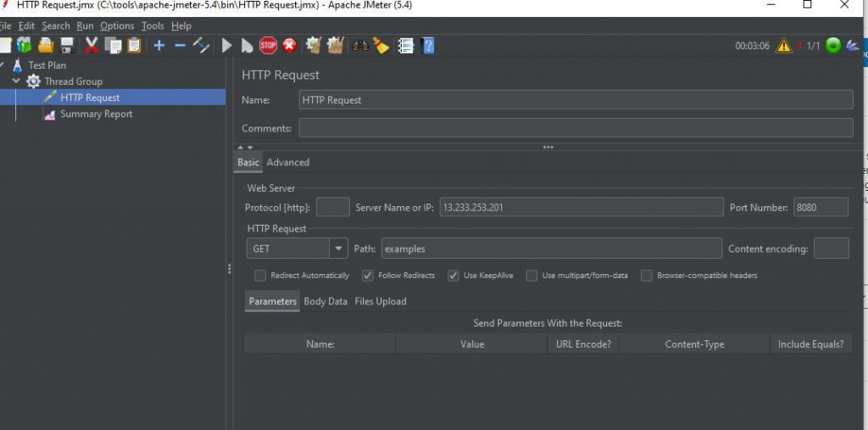Click the plus Expand All icon
The image size is (868, 430).
(x=159, y=46)
